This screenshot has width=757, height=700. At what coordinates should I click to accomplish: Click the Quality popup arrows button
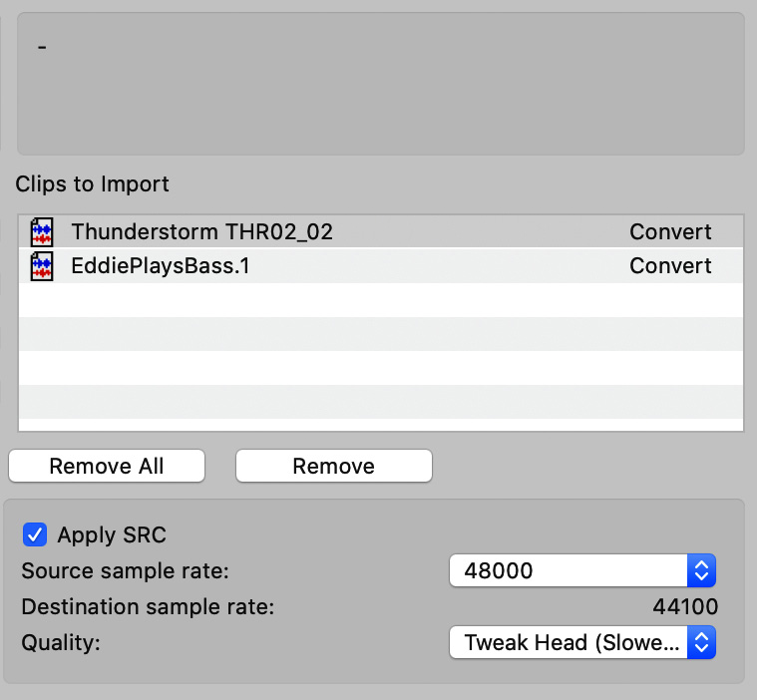click(701, 642)
